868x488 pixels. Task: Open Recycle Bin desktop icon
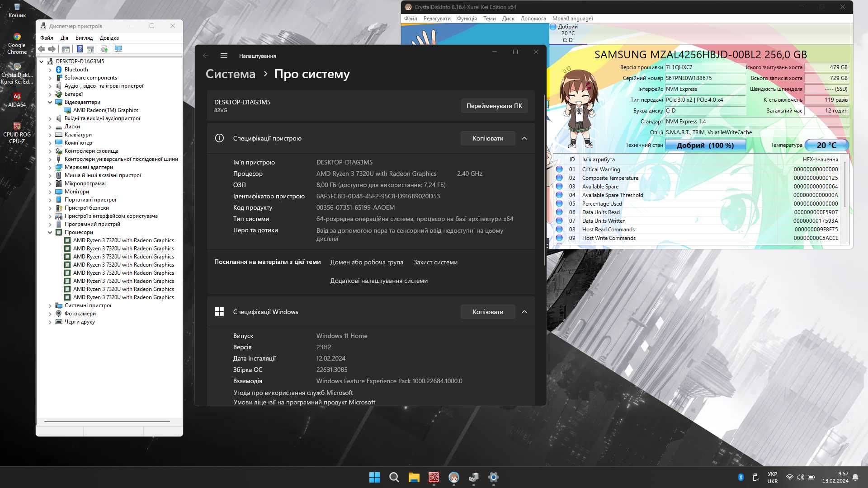click(x=17, y=10)
